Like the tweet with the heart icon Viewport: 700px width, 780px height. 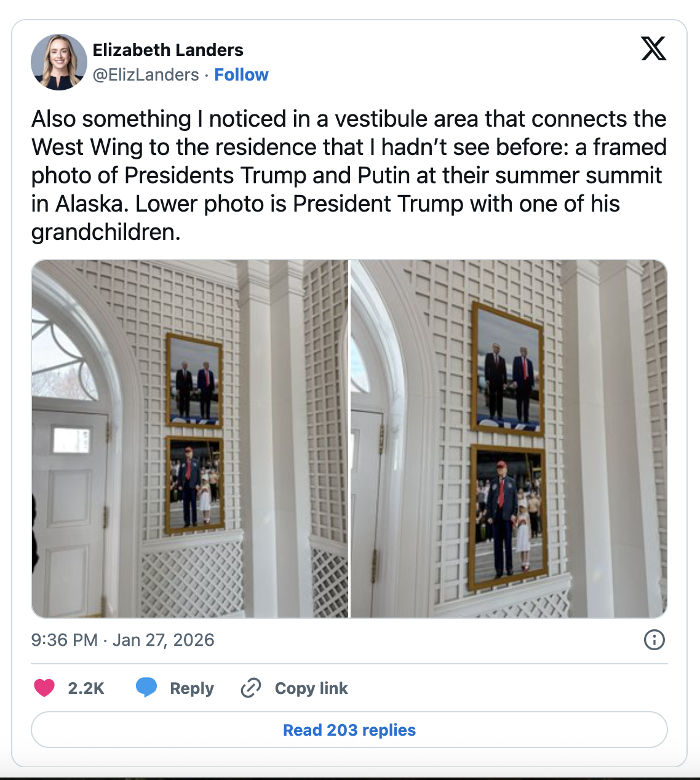pyautogui.click(x=44, y=688)
